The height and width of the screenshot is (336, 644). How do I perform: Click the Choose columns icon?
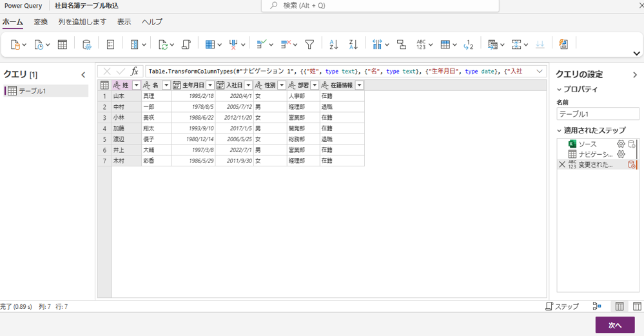pyautogui.click(x=210, y=44)
